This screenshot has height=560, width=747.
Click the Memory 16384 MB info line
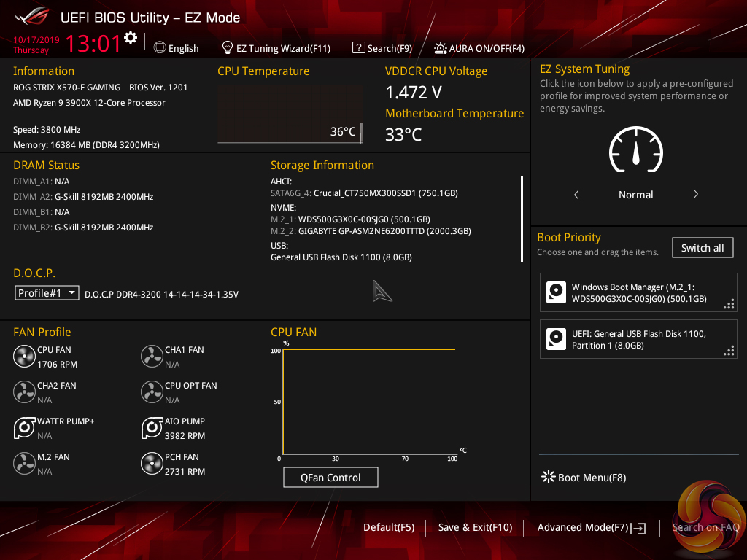tap(86, 145)
